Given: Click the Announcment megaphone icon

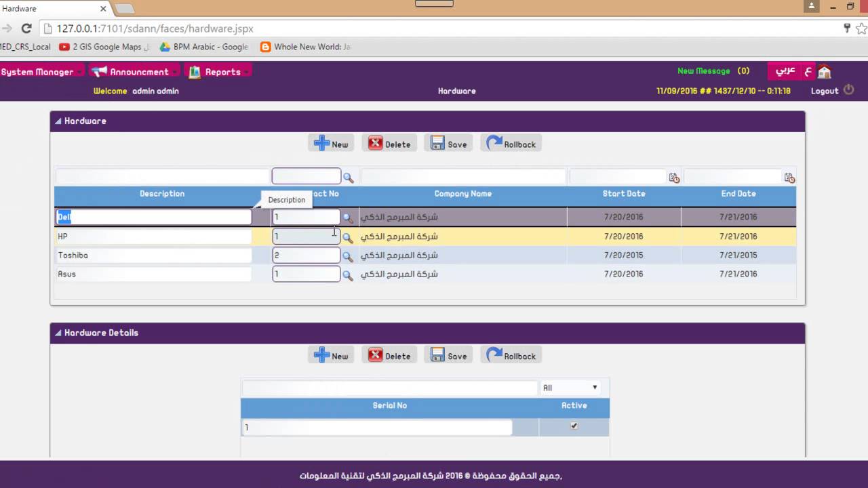Looking at the screenshot, I should pyautogui.click(x=99, y=72).
